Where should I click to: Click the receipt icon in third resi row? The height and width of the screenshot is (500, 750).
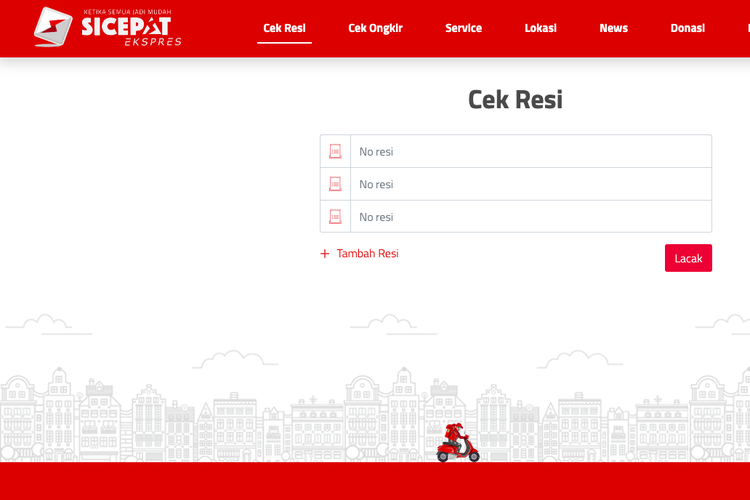335,217
